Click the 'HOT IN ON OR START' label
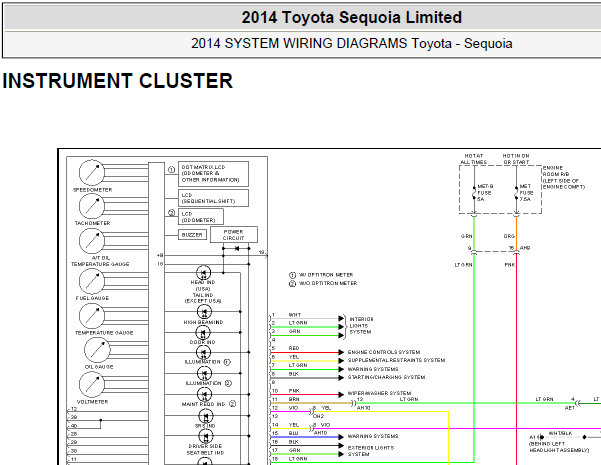 (x=516, y=159)
